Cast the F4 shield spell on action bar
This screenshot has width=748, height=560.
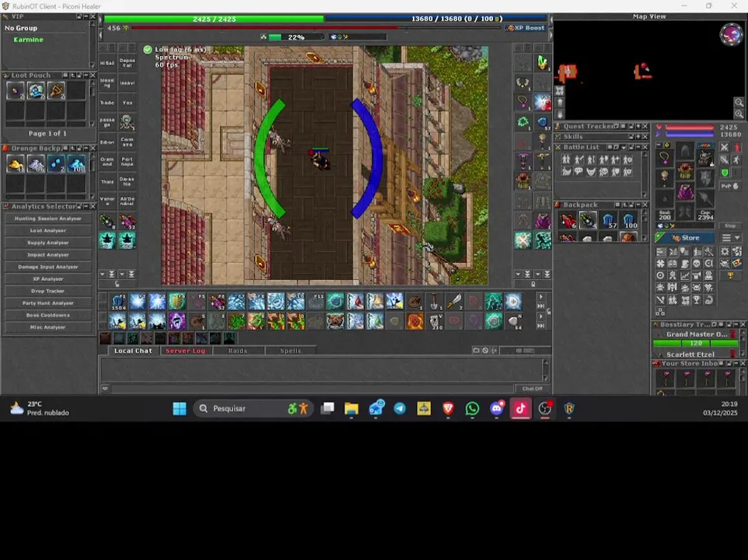pyautogui.click(x=177, y=302)
